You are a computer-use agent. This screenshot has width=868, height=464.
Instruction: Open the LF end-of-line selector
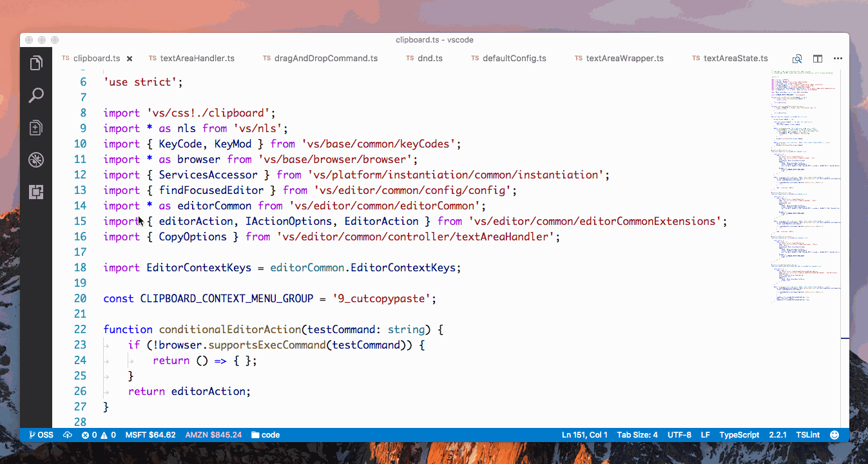706,435
